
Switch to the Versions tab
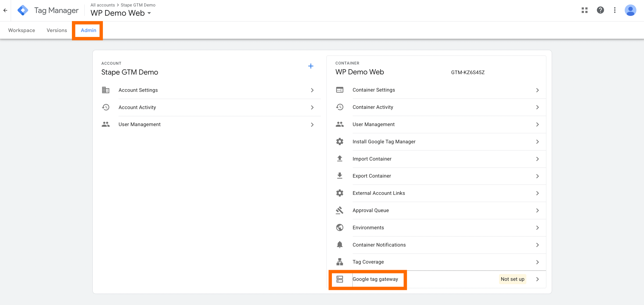(x=57, y=30)
